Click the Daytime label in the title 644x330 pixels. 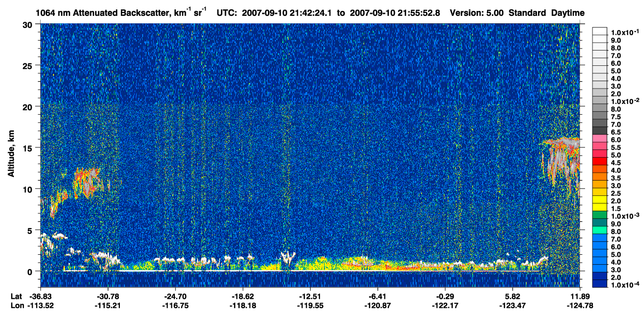pyautogui.click(x=568, y=13)
